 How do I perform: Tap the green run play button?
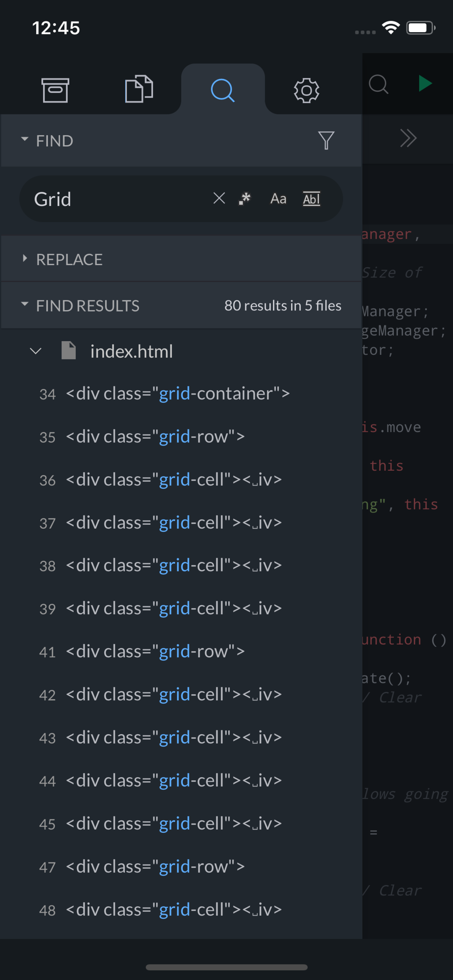click(x=425, y=83)
